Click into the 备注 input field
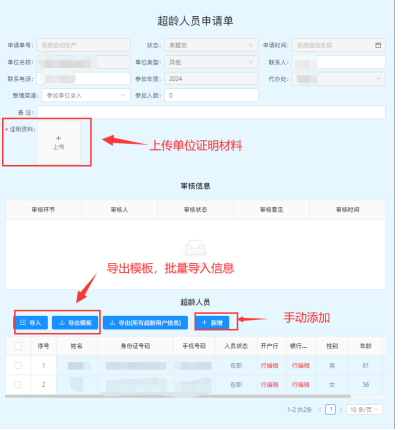 [x=211, y=112]
